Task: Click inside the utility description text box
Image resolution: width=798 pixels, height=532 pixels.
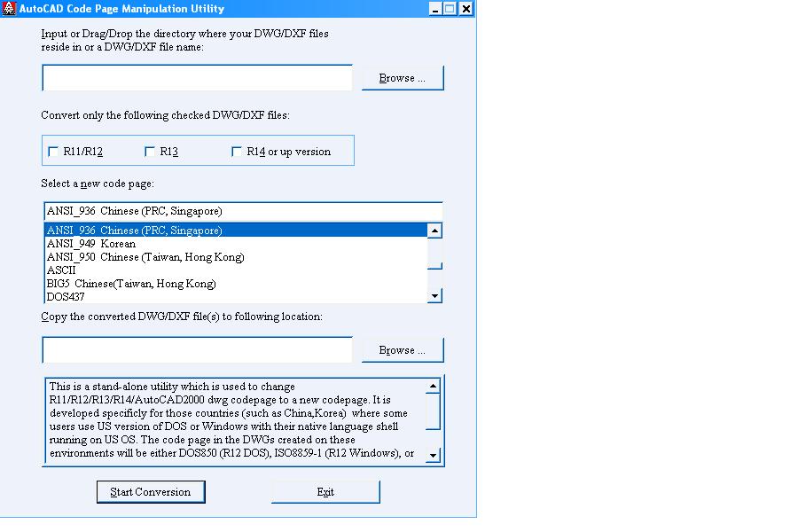Action: coord(235,420)
